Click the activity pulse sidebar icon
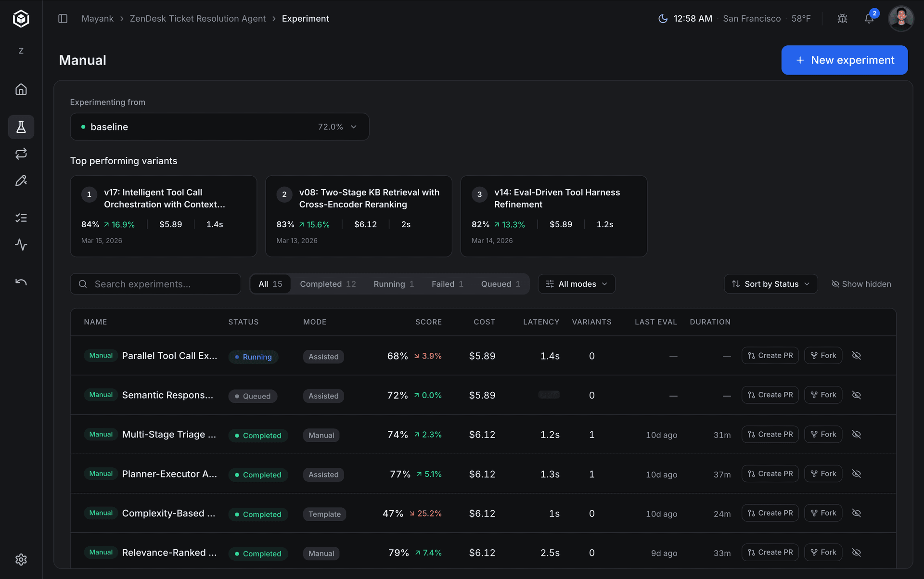 point(21,244)
